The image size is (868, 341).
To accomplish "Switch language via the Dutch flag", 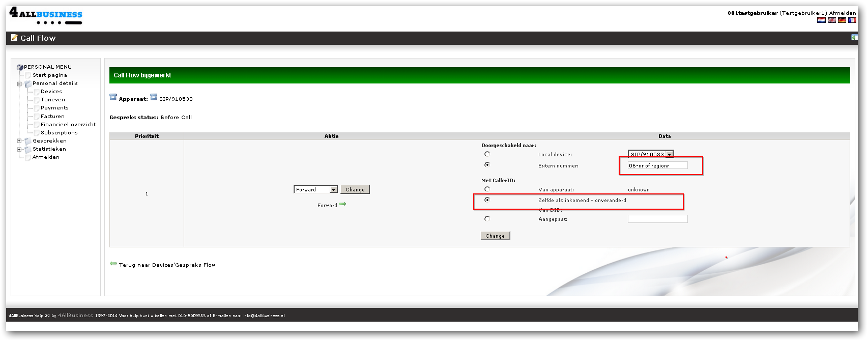I will 821,20.
